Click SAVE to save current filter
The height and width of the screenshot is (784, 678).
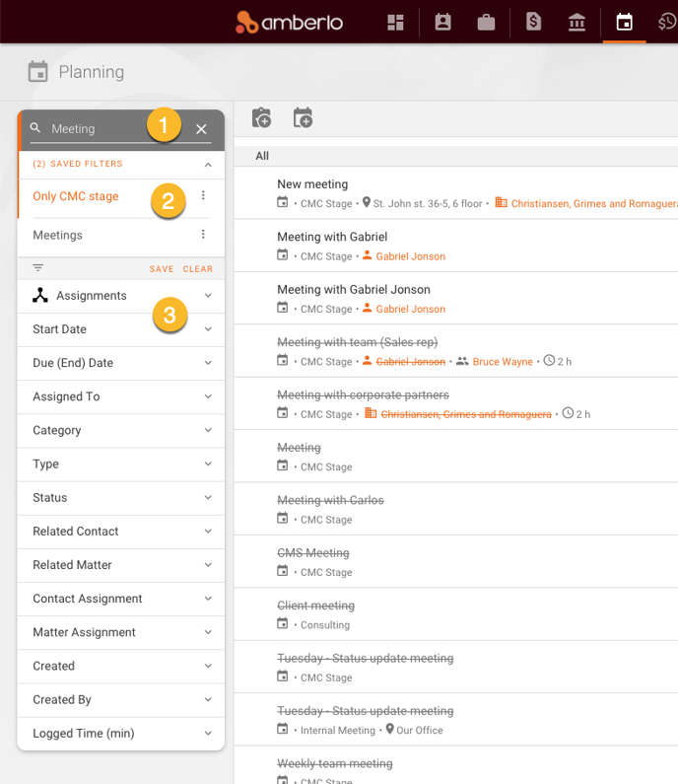(162, 269)
